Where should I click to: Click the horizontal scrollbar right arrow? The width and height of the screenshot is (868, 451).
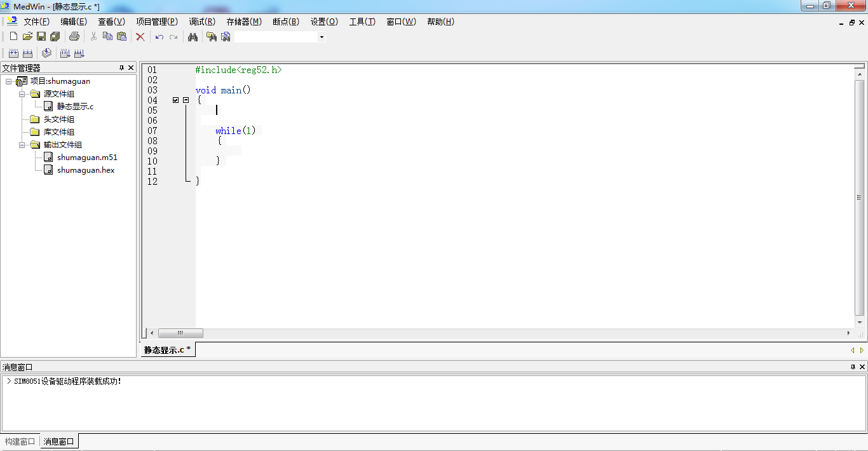(848, 333)
